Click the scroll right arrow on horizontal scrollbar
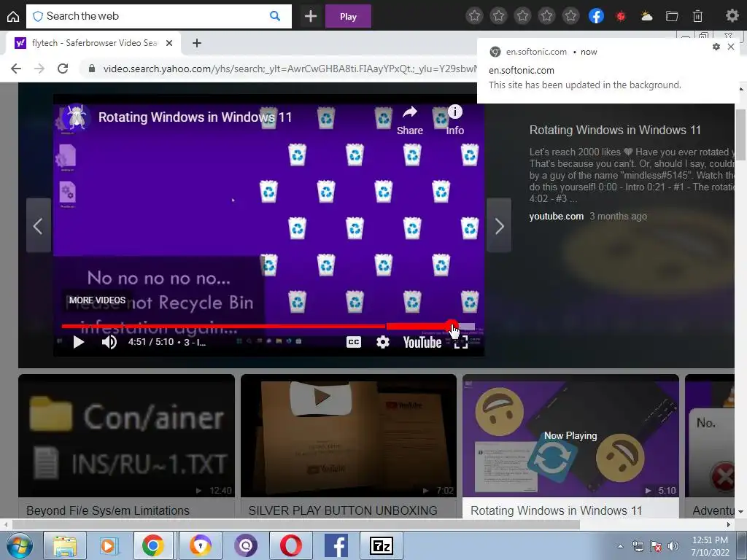The width and height of the screenshot is (747, 560). click(729, 525)
